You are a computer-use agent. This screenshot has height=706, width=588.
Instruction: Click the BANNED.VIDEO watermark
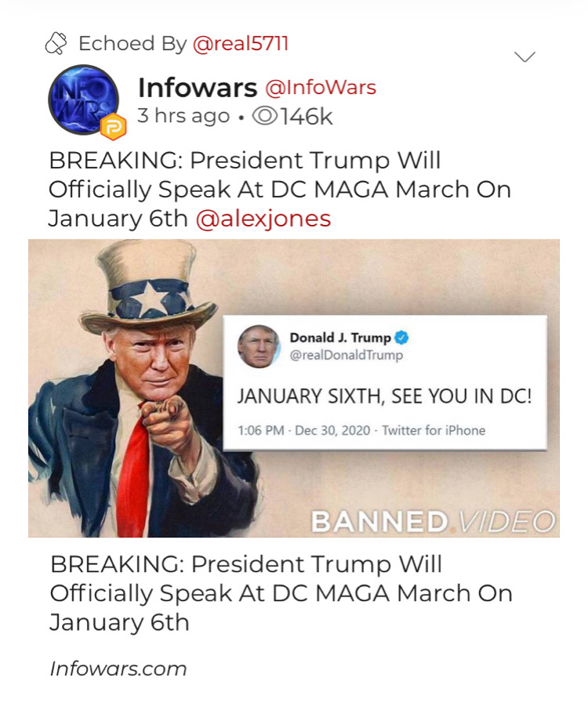[433, 521]
